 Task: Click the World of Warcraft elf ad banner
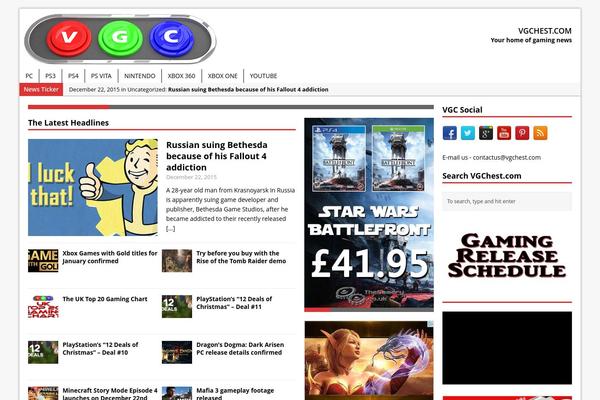tap(369, 360)
